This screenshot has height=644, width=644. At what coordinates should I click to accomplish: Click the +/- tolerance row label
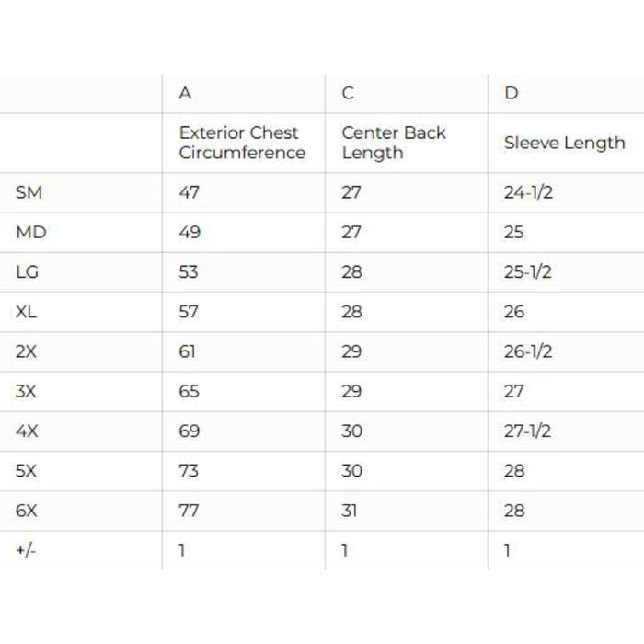(x=25, y=550)
